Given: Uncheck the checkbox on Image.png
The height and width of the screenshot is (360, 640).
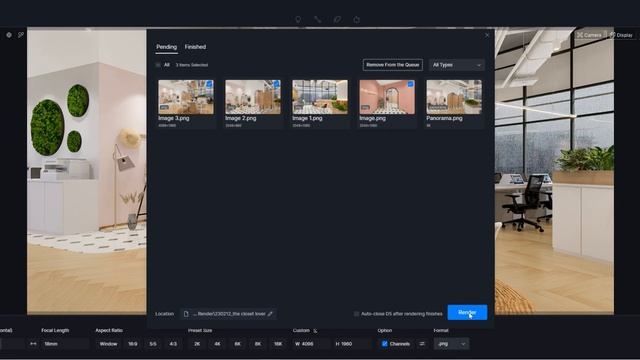Looking at the screenshot, I should [x=410, y=84].
